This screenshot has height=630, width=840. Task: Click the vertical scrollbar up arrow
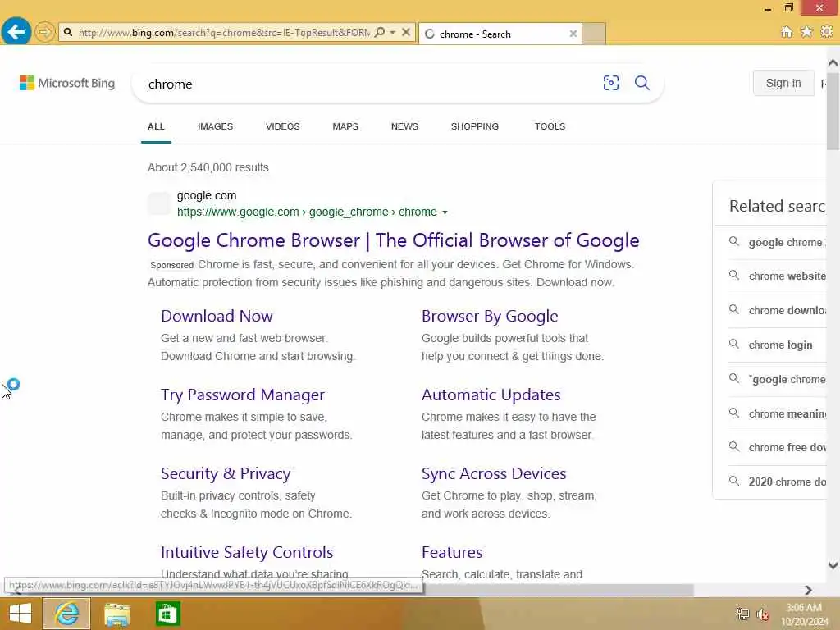(x=833, y=63)
